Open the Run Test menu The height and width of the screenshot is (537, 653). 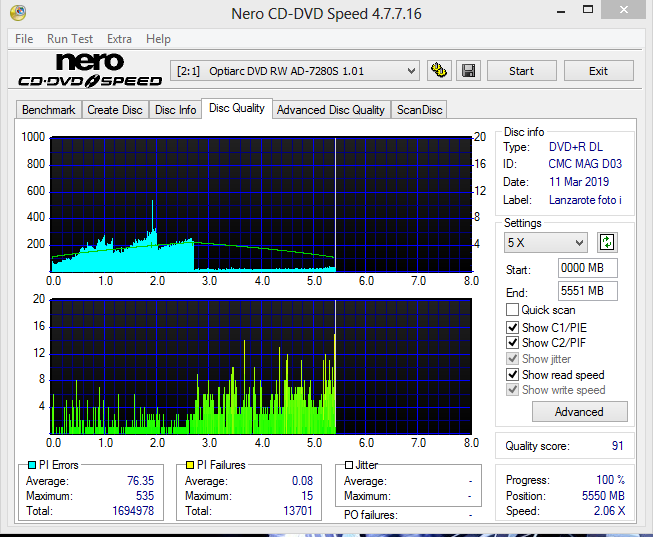coord(70,39)
